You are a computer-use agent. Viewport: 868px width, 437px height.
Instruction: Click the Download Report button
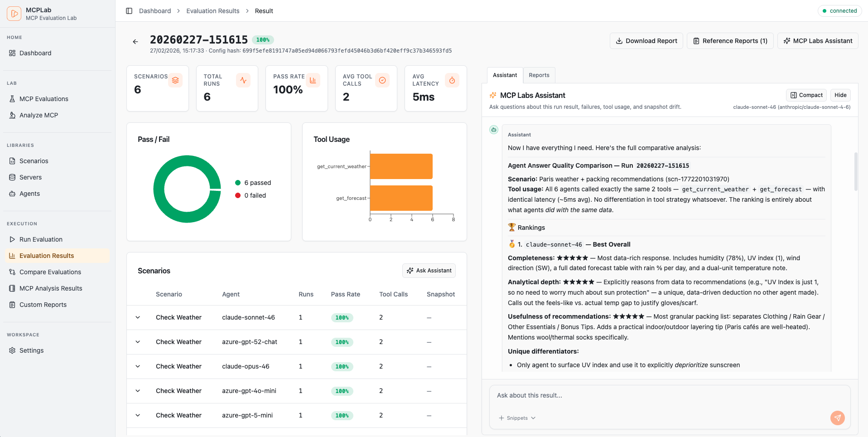pos(646,41)
